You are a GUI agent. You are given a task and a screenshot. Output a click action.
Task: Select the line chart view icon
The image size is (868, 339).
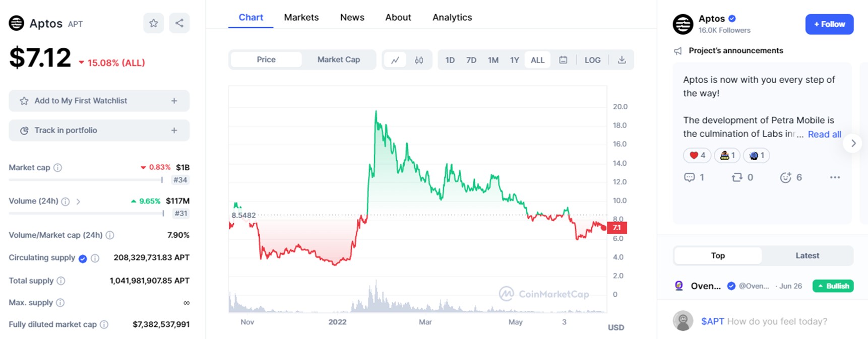tap(395, 60)
